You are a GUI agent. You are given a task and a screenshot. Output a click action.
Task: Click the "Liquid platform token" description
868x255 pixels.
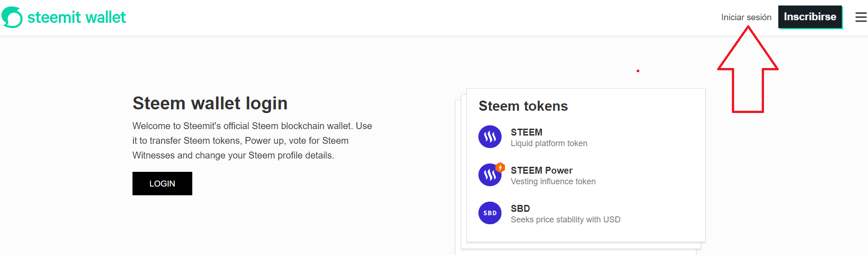pyautogui.click(x=549, y=143)
